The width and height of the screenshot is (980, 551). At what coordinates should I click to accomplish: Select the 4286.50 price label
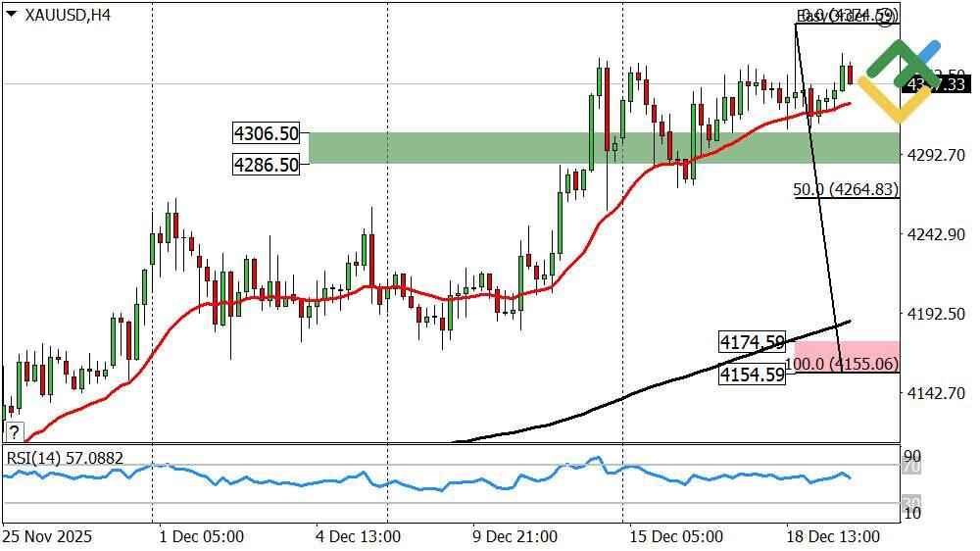click(266, 165)
